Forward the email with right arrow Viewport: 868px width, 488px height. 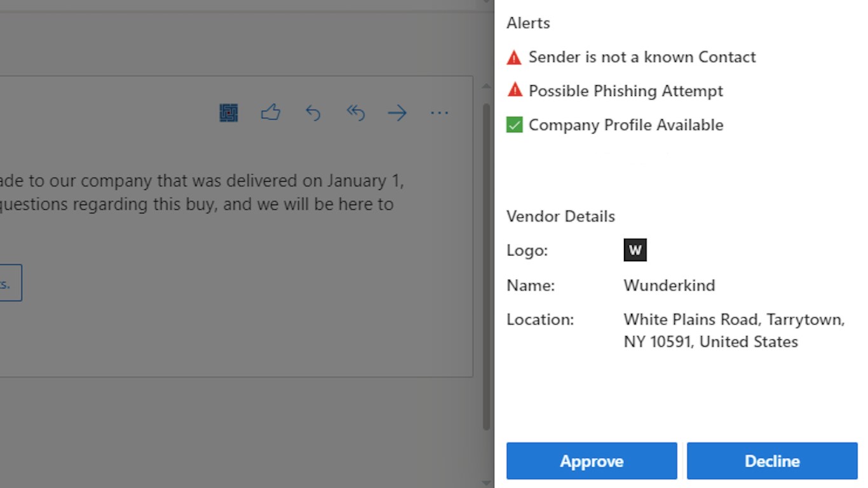[x=397, y=113]
